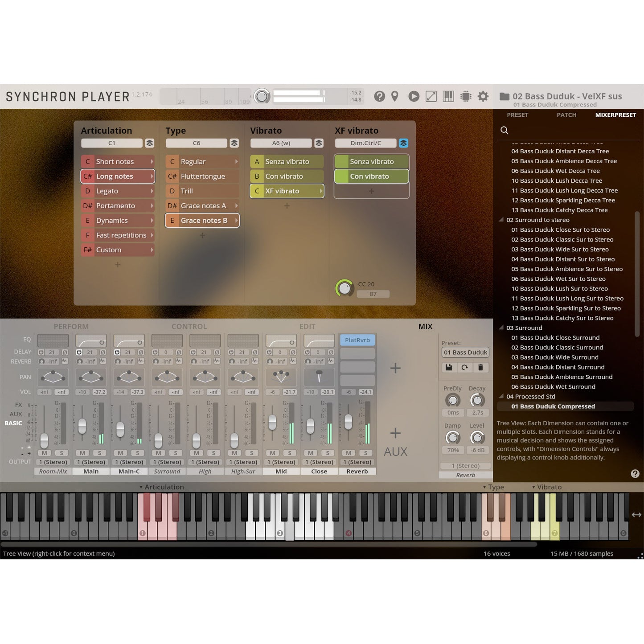644x644 pixels.
Task: Save the mixer preset with disk icon
Action: click(x=449, y=367)
